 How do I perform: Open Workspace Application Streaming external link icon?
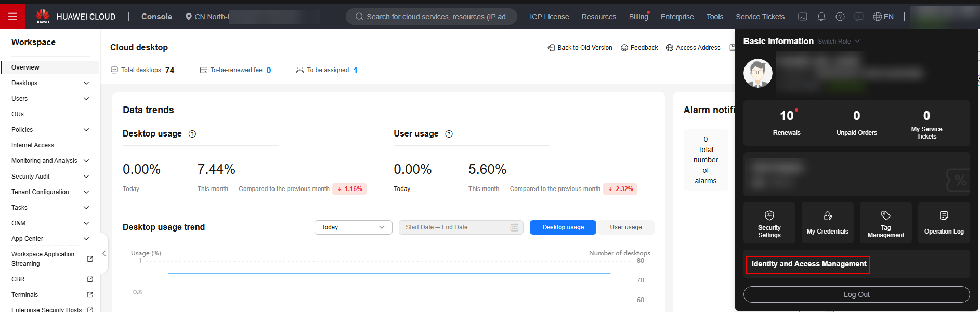tap(90, 259)
